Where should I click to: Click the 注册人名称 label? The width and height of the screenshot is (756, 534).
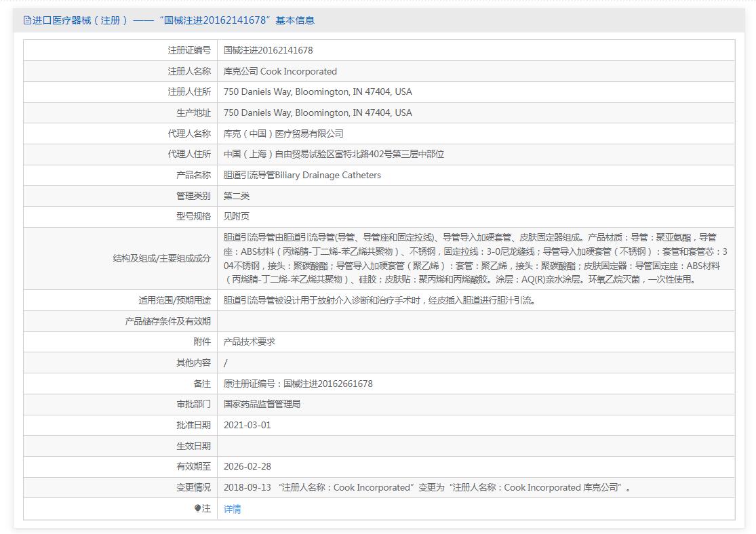coord(189,71)
